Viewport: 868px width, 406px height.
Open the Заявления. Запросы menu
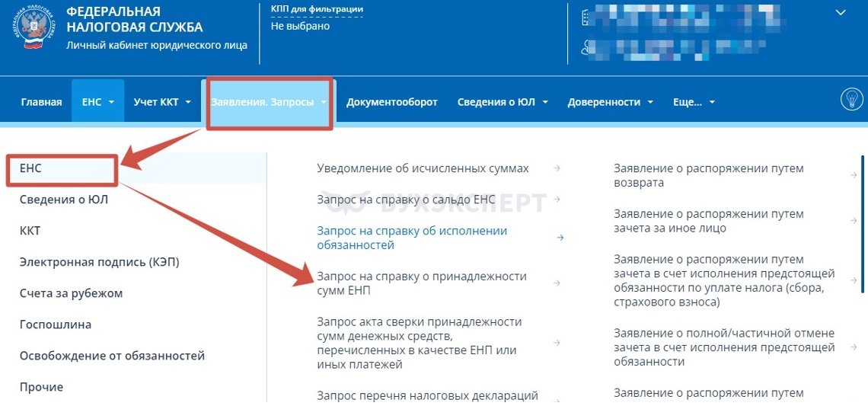coord(269,103)
